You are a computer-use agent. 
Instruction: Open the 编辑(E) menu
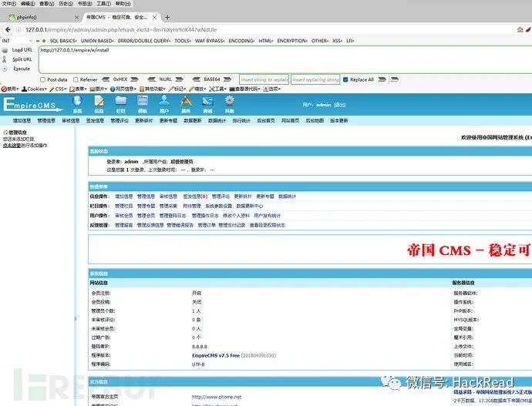click(28, 4)
